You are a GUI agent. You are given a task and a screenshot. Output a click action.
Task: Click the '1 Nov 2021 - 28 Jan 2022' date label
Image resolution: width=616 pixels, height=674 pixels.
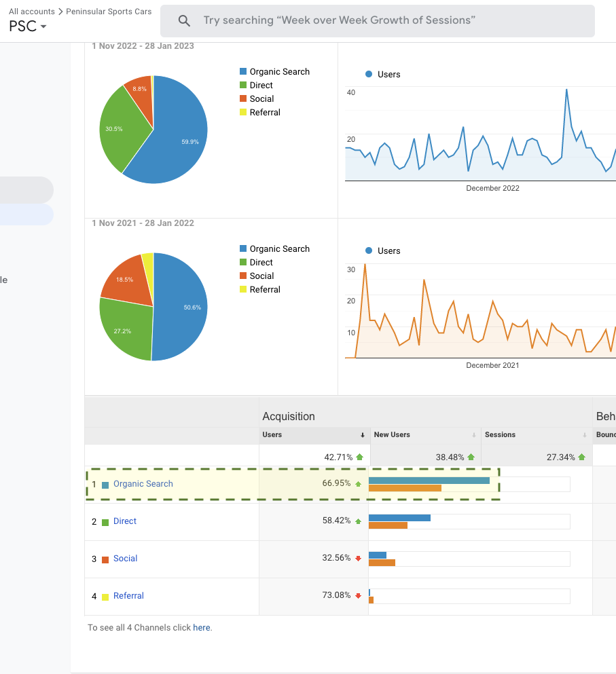pos(143,223)
